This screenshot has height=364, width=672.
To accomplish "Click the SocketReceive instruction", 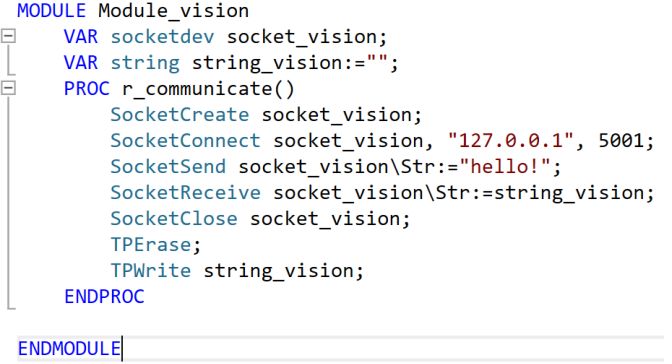I will [x=185, y=193].
